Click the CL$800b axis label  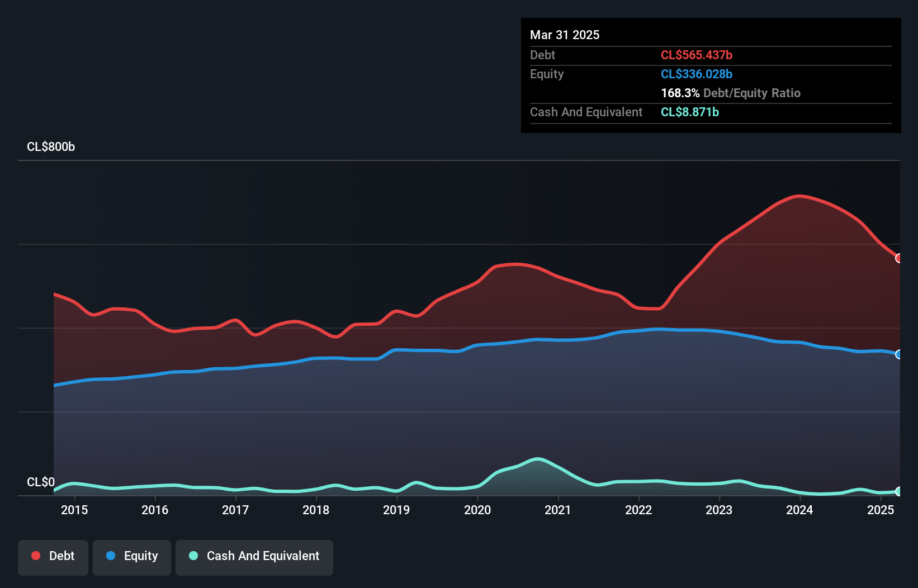[x=51, y=147]
